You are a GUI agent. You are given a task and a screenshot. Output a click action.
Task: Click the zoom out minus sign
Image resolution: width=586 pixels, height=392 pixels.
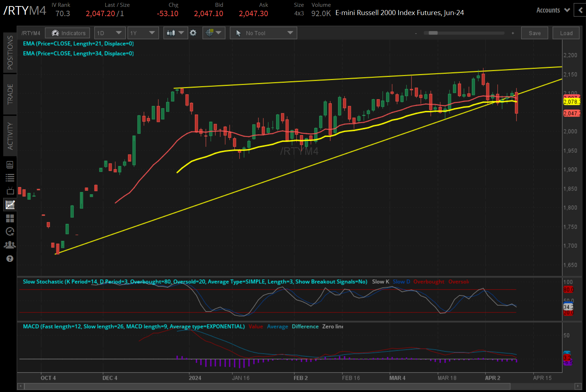(x=416, y=33)
